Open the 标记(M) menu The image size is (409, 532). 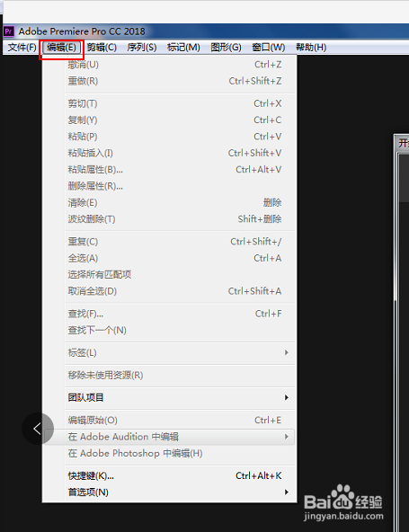[183, 47]
